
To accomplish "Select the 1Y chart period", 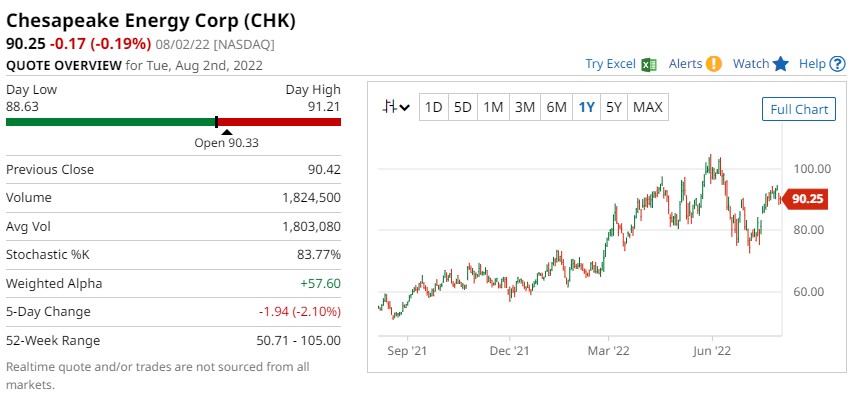I will [586, 107].
